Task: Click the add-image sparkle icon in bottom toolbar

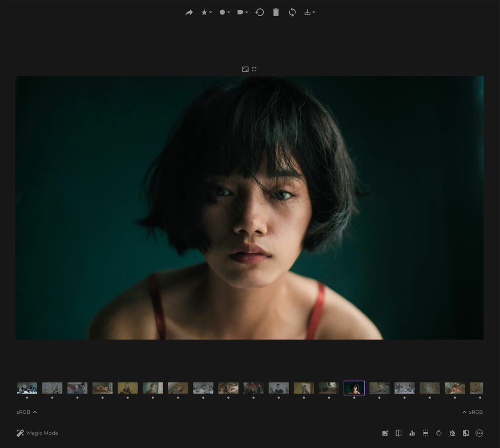Action: coord(385,433)
